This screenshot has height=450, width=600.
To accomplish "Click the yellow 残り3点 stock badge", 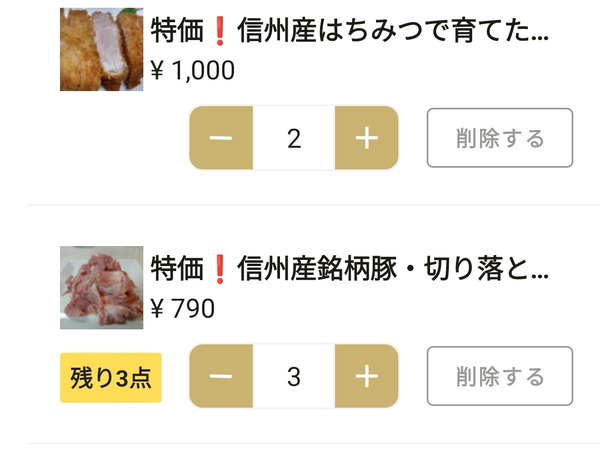I will click(x=111, y=378).
